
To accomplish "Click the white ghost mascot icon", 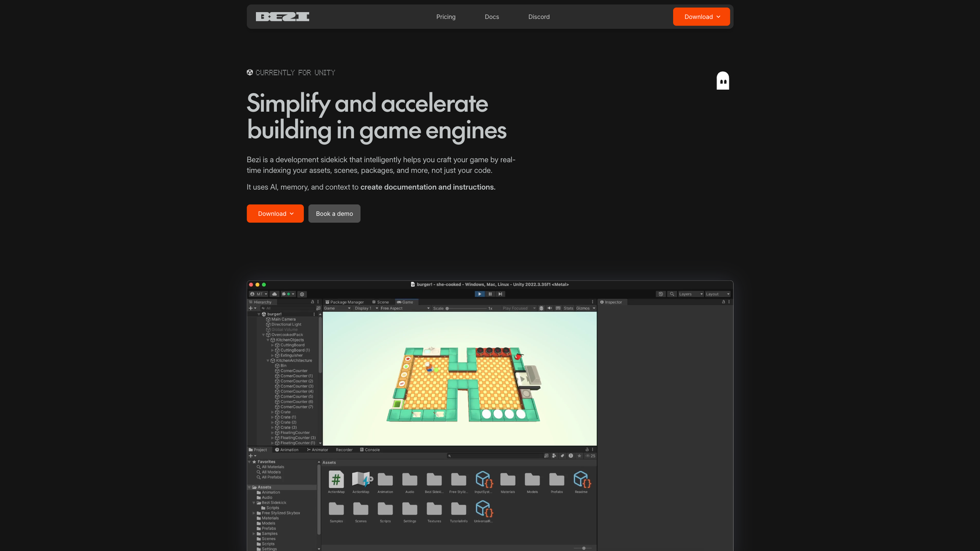I will tap(722, 81).
